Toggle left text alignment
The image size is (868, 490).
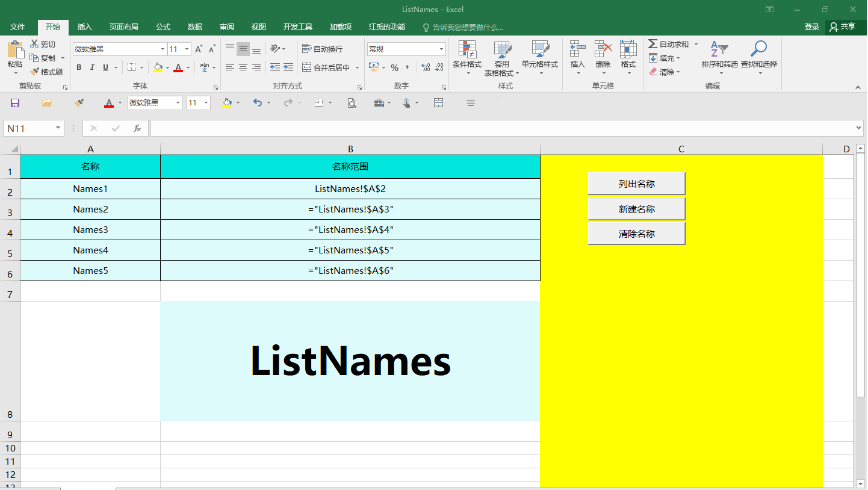pos(230,67)
